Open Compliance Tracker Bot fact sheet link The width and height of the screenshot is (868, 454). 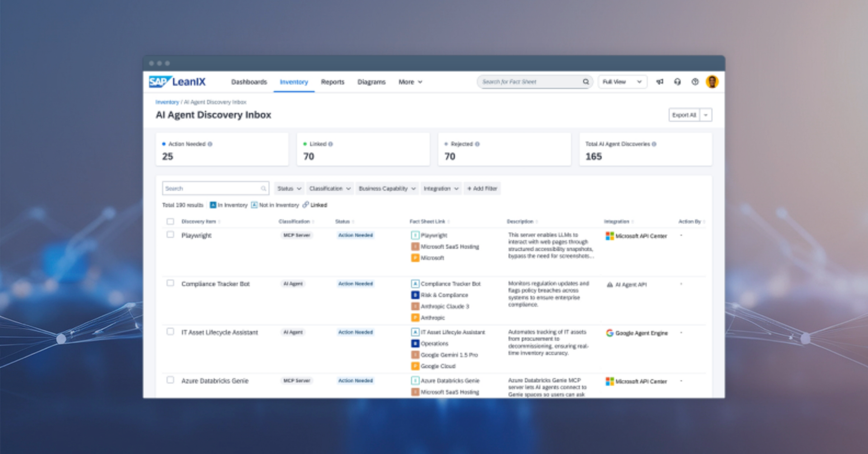451,284
